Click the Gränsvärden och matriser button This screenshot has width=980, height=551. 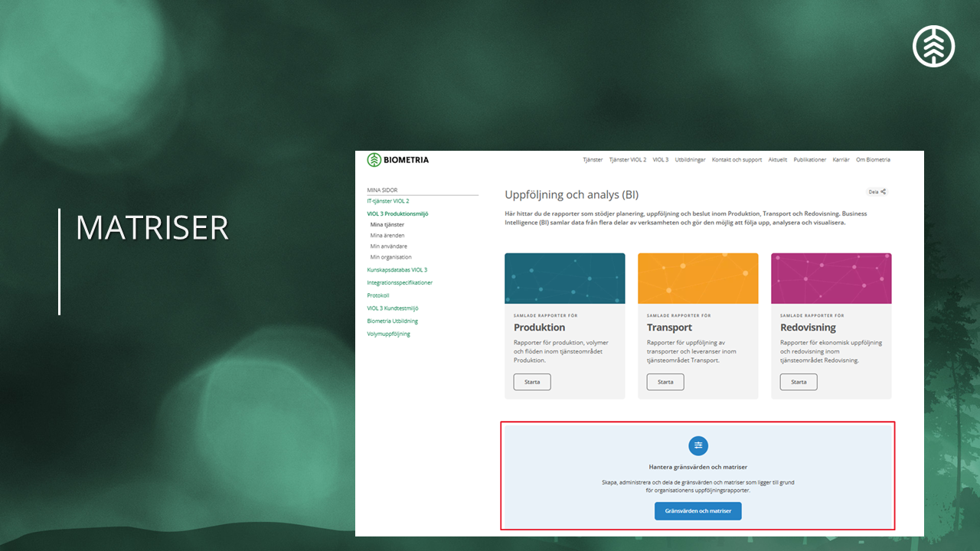tap(697, 510)
